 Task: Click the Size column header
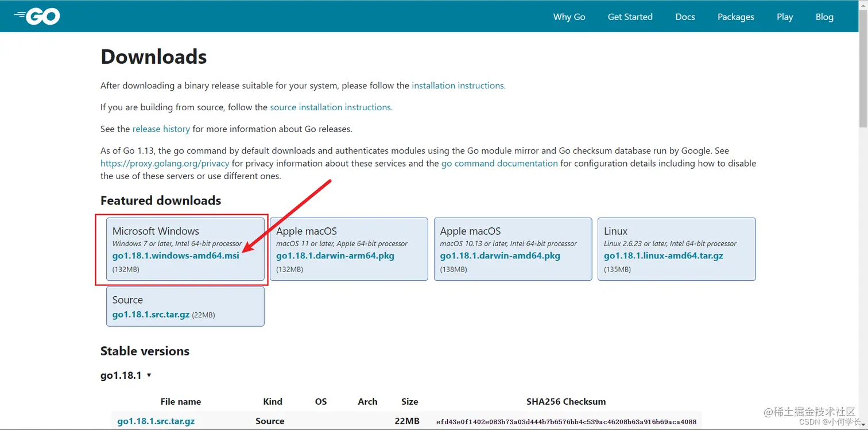(410, 401)
